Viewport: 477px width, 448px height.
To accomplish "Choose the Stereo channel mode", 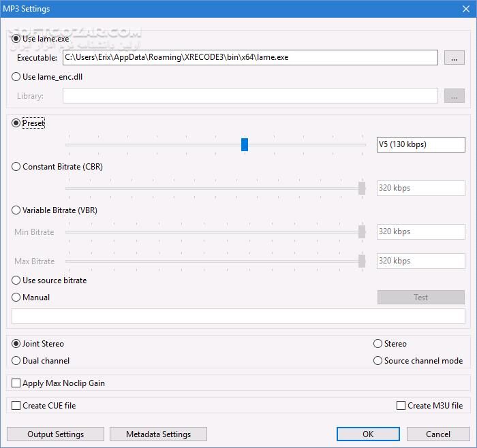I will click(378, 344).
